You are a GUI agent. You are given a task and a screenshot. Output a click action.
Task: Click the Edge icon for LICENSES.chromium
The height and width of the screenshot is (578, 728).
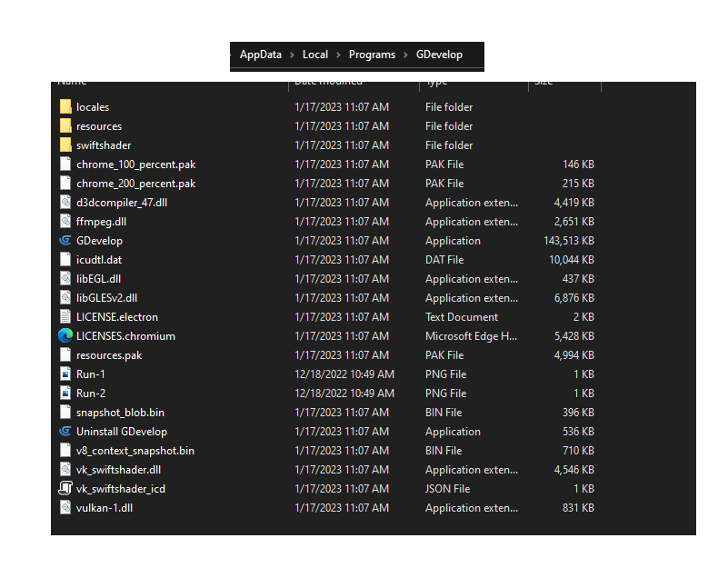point(65,335)
